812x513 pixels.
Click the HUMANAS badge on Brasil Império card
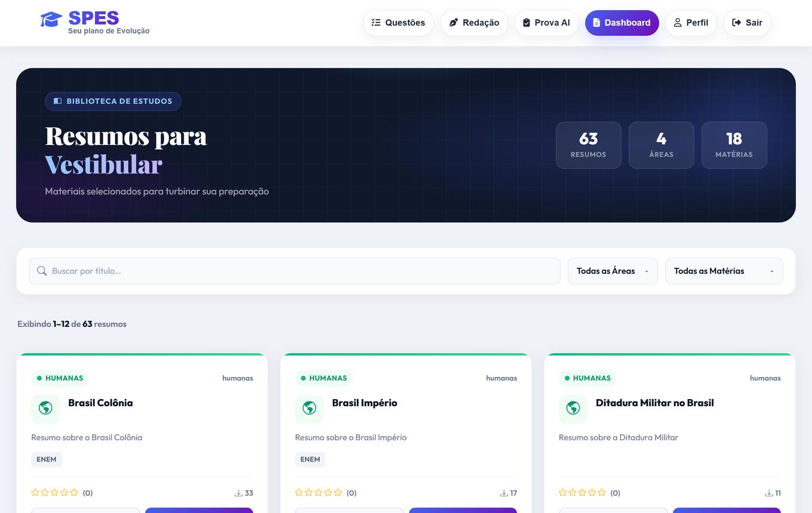click(x=324, y=378)
